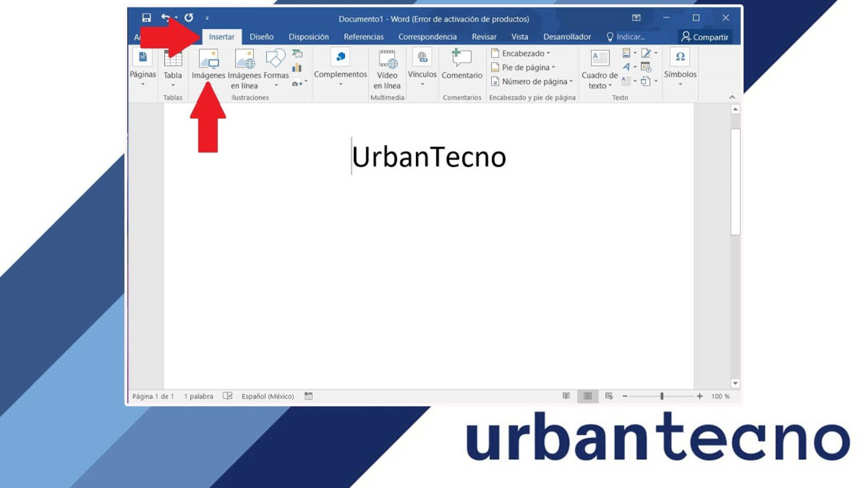Click Español (México) language indicator

click(x=268, y=396)
